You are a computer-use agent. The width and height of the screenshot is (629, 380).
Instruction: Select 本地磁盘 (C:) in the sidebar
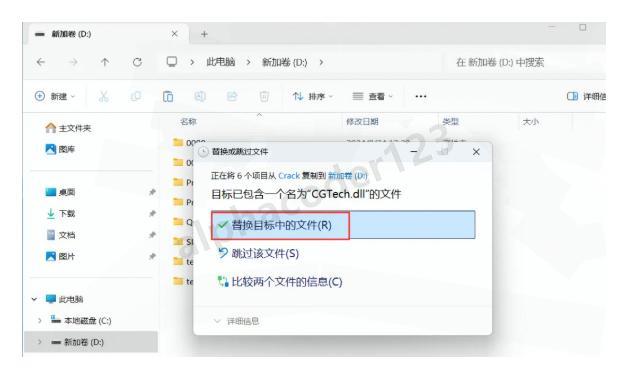[81, 320]
